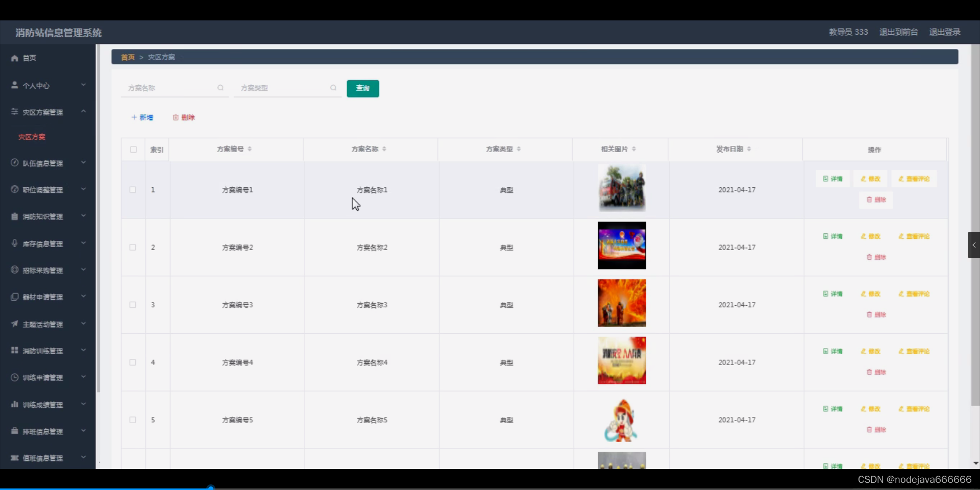Open the collapsed side panel arrow at right edge
This screenshot has width=980, height=490.
tap(974, 245)
